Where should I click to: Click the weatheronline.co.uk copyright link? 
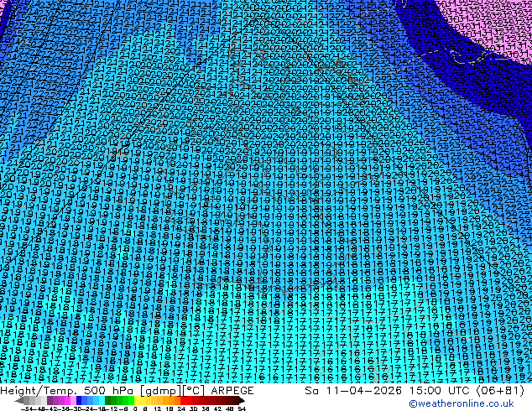[462, 403]
